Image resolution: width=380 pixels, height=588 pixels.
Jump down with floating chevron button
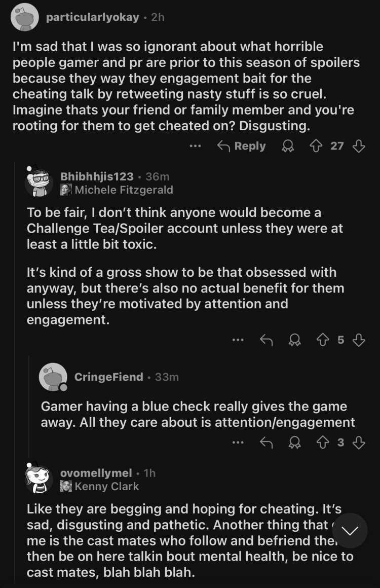(350, 531)
